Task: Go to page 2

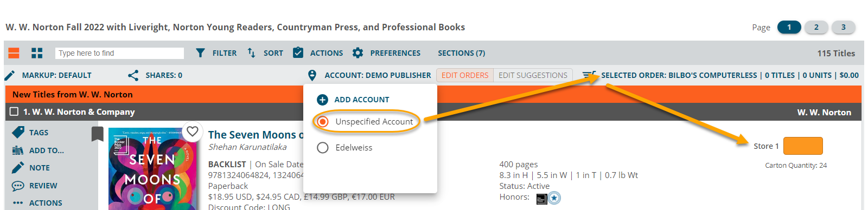Action: (x=816, y=27)
